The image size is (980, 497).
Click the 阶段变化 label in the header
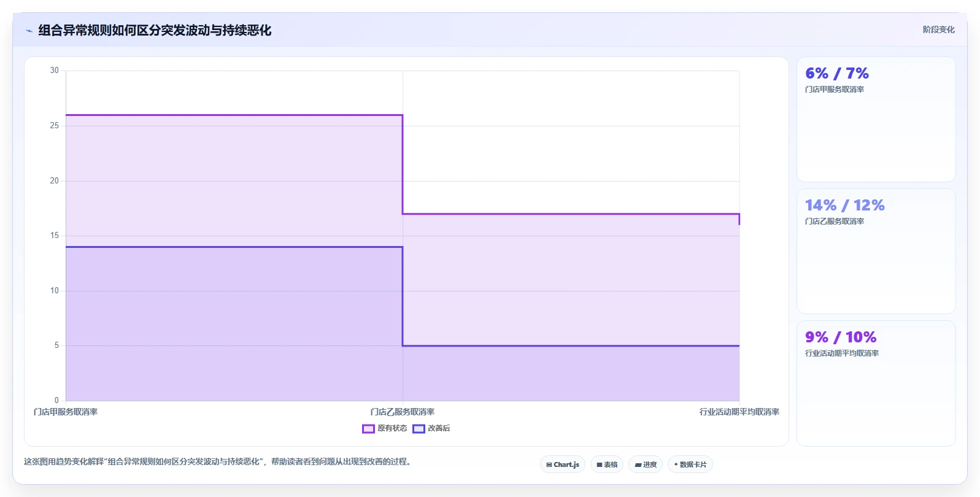pyautogui.click(x=938, y=29)
